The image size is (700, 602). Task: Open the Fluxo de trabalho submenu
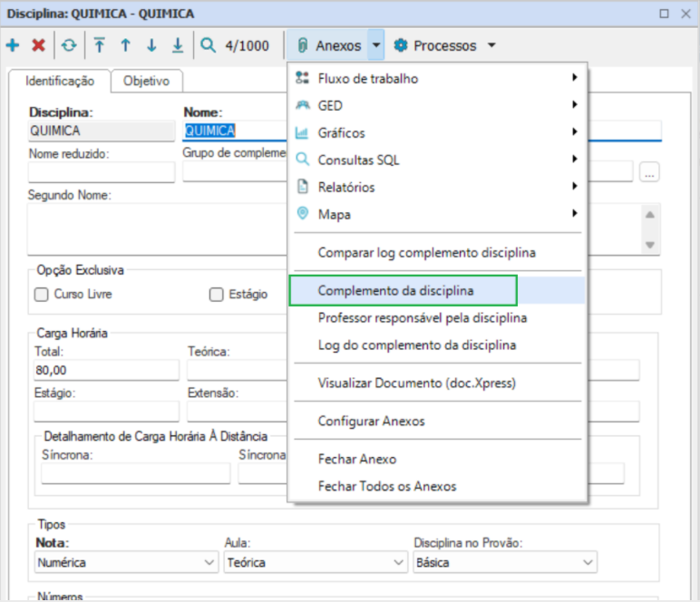(437, 79)
